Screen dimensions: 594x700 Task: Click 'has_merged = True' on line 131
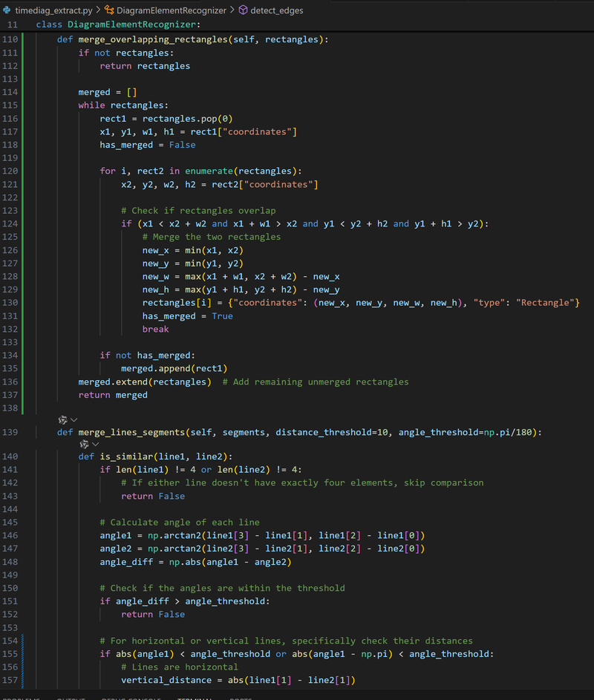coord(188,316)
